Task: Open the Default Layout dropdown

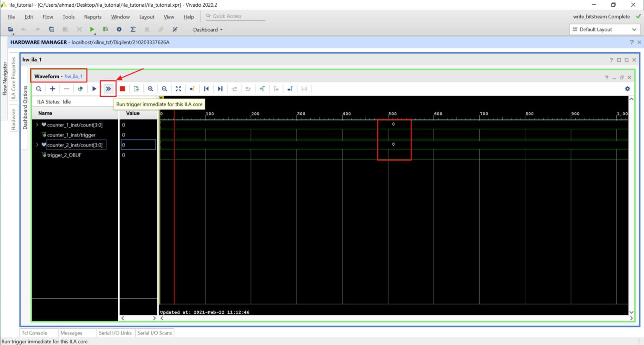Action: [604, 30]
